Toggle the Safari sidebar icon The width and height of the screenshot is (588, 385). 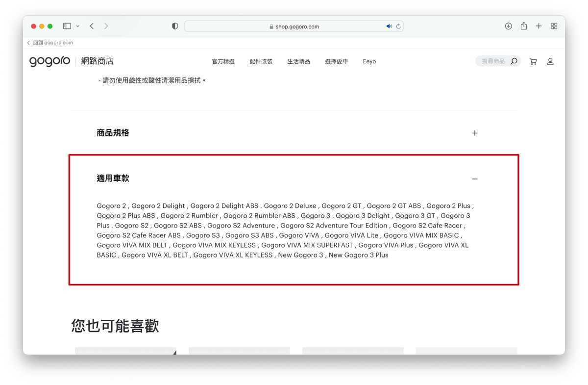coord(67,26)
